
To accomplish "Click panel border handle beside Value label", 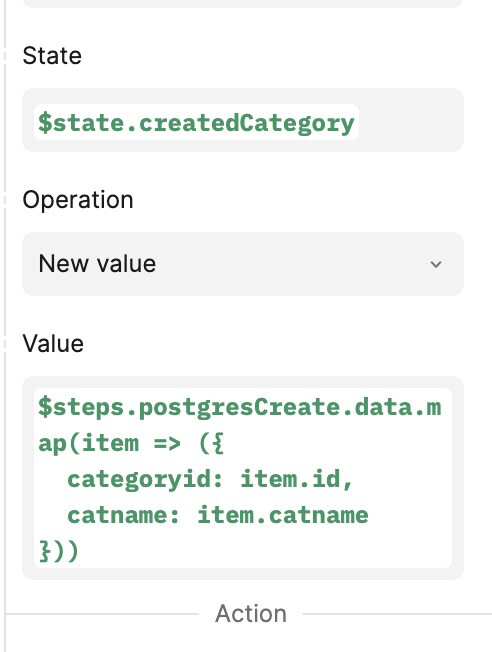I will tap(5, 344).
